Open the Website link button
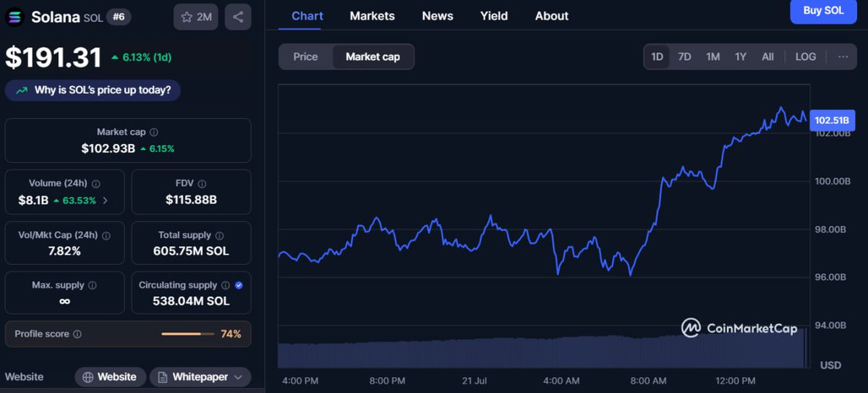Viewport: 868px width, 393px height. pyautogui.click(x=109, y=377)
